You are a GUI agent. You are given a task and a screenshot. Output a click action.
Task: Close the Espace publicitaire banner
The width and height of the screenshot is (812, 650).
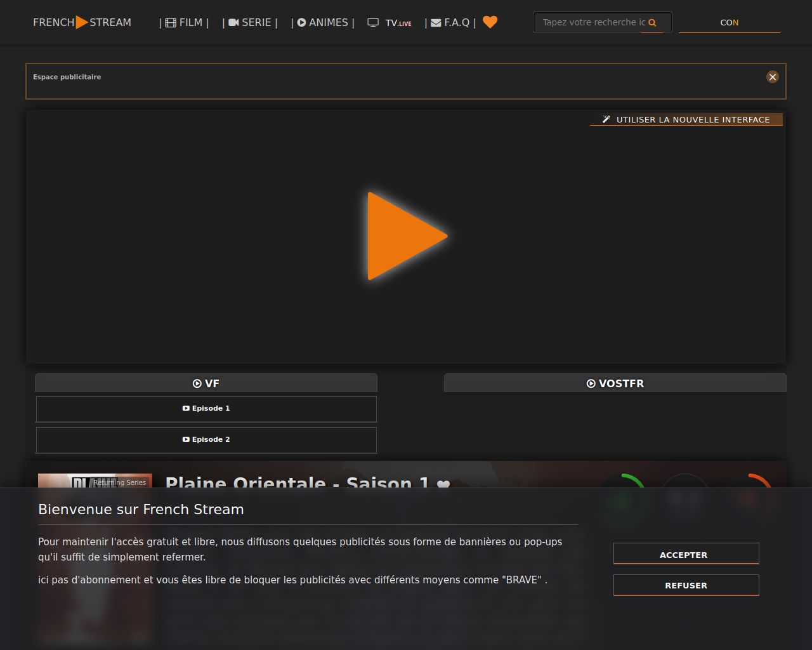[x=773, y=77]
